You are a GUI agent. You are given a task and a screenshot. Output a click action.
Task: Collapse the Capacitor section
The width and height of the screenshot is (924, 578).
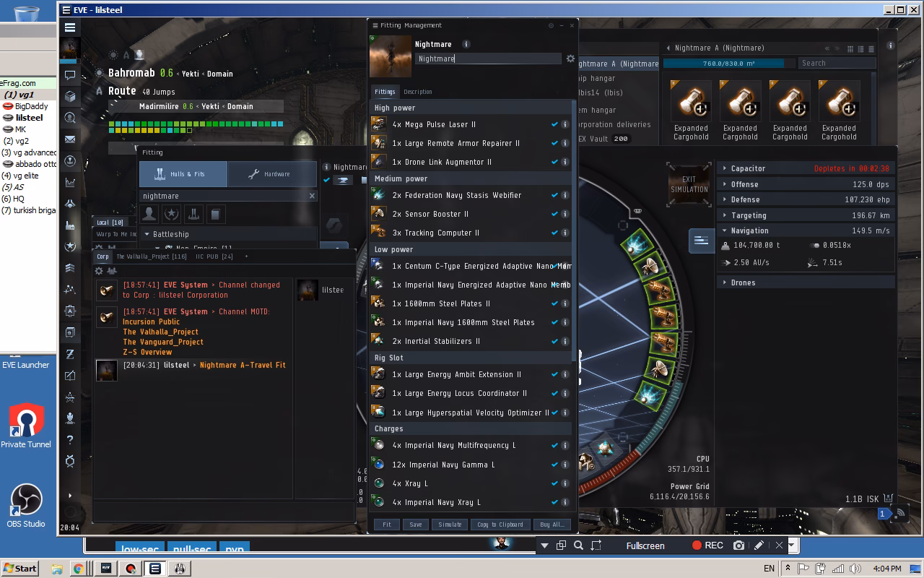pos(725,168)
